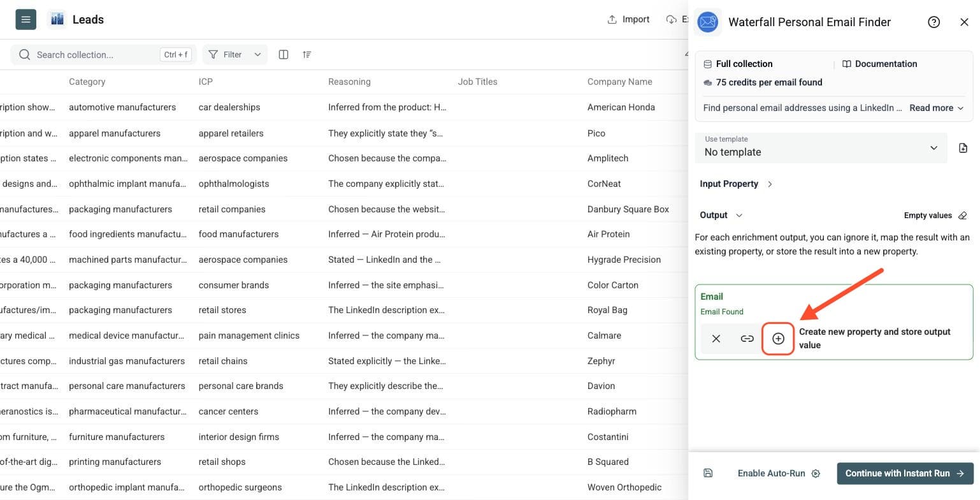Screen dimensions: 980x500
Task: Open the Use template dropdown
Action: click(821, 147)
